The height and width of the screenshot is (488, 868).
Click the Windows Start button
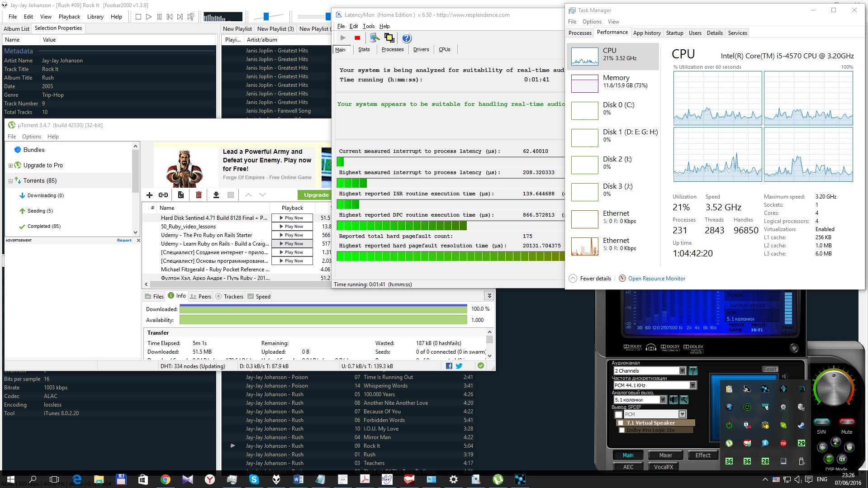tap(10, 479)
